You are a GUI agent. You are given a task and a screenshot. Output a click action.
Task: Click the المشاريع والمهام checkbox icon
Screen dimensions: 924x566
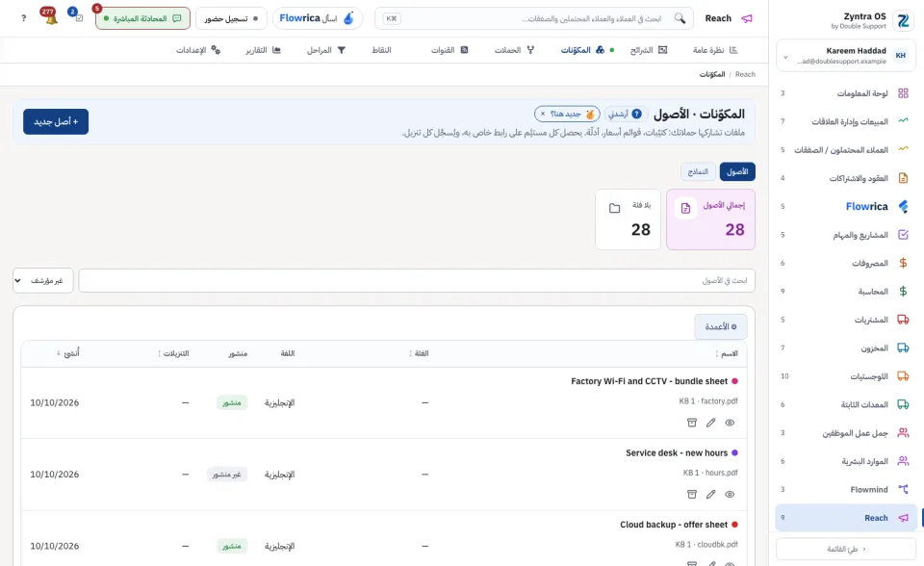tap(903, 235)
